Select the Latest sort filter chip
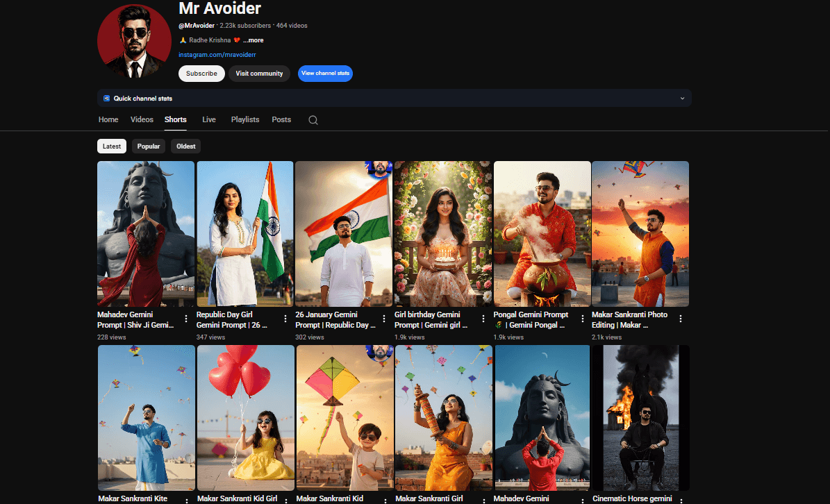Screen dimensions: 830x504 click(x=112, y=146)
